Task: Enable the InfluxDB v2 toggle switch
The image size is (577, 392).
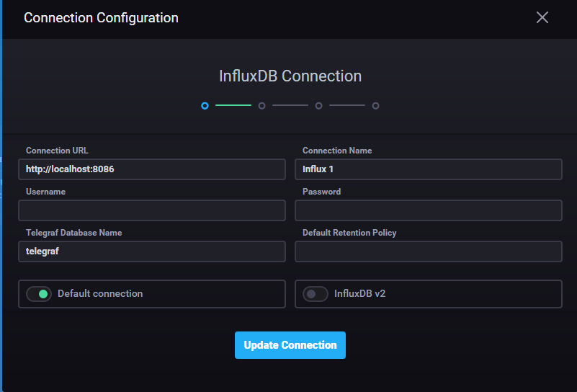Action: (316, 294)
